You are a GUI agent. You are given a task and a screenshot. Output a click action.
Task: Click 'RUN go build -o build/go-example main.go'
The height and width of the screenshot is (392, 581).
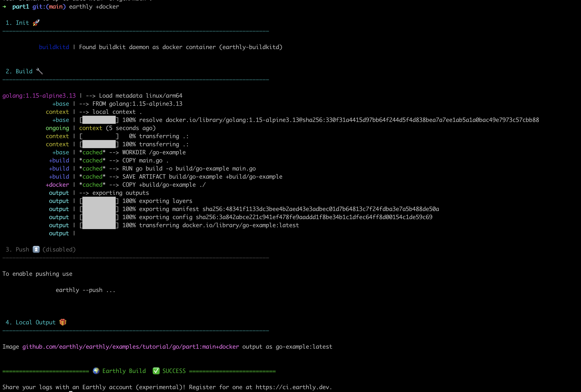tap(189, 169)
